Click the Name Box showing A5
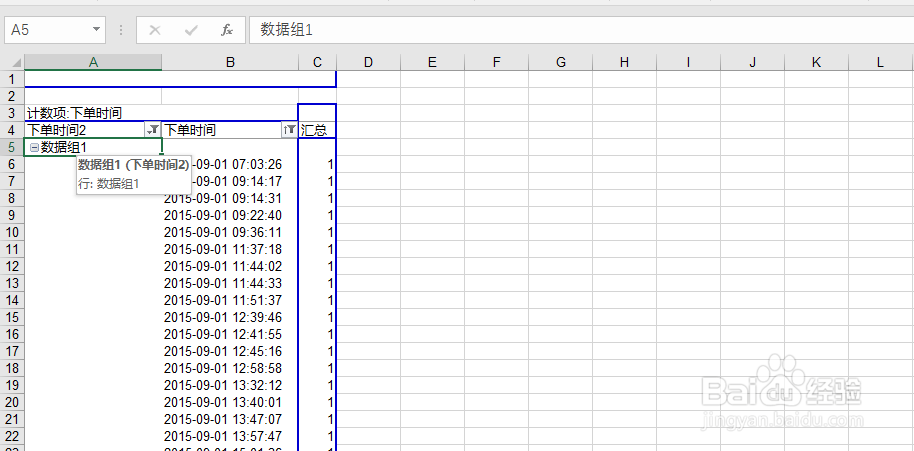 tap(55, 30)
